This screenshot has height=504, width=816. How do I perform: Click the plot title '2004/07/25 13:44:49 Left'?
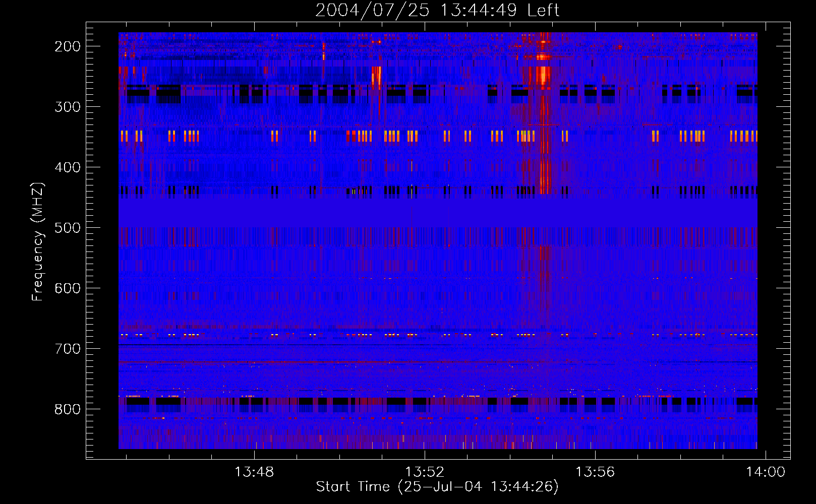[437, 10]
